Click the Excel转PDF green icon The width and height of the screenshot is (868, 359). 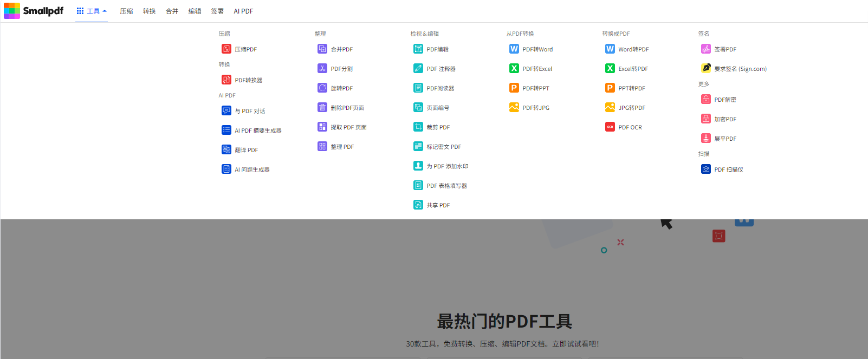click(x=610, y=69)
